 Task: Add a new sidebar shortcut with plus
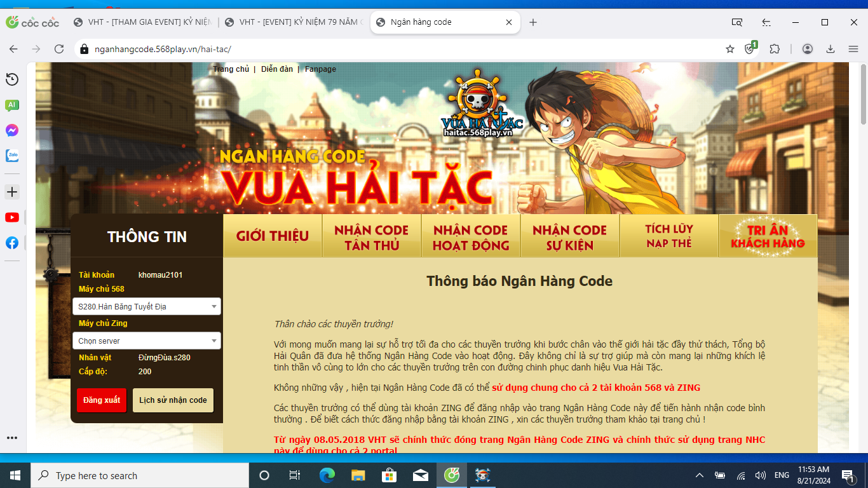tap(12, 192)
